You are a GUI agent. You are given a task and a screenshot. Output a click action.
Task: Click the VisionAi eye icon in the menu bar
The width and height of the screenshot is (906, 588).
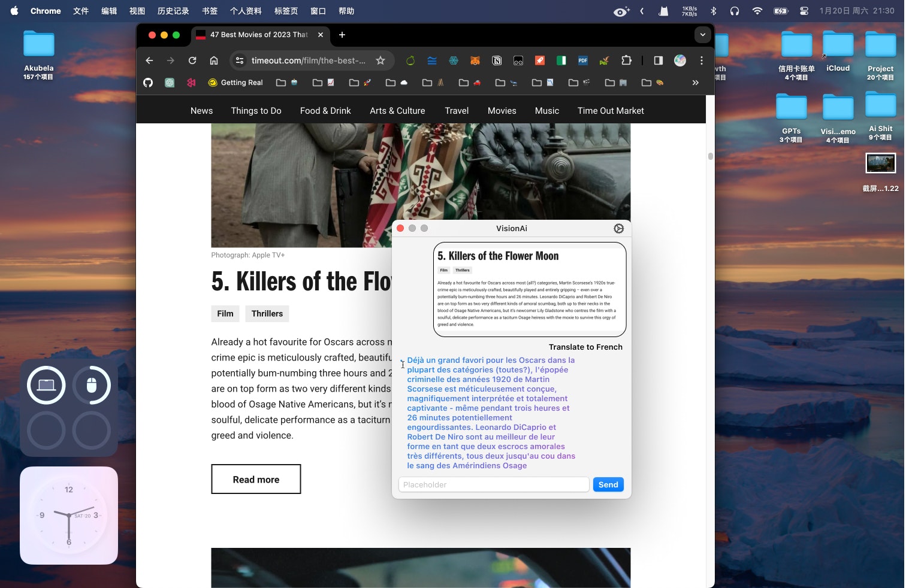[622, 11]
